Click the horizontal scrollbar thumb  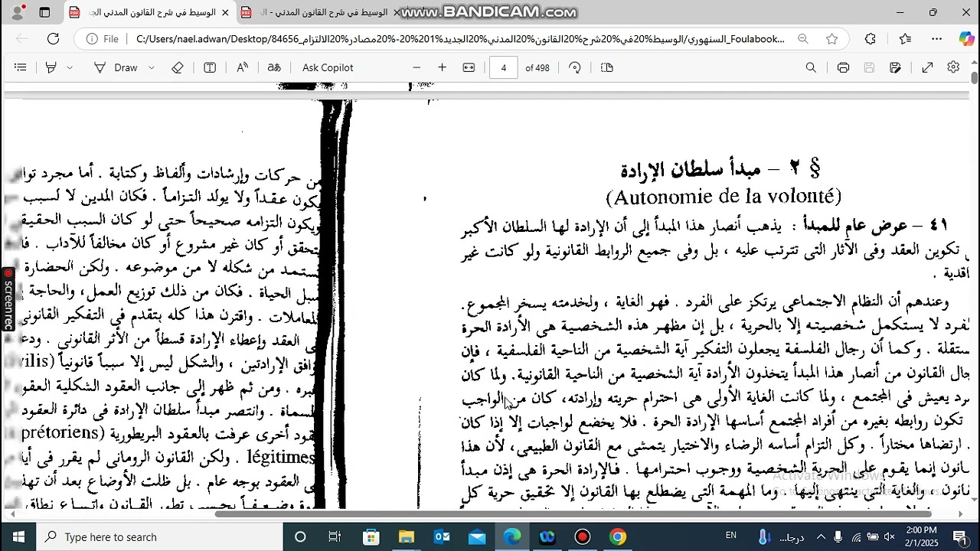pyautogui.click(x=573, y=514)
